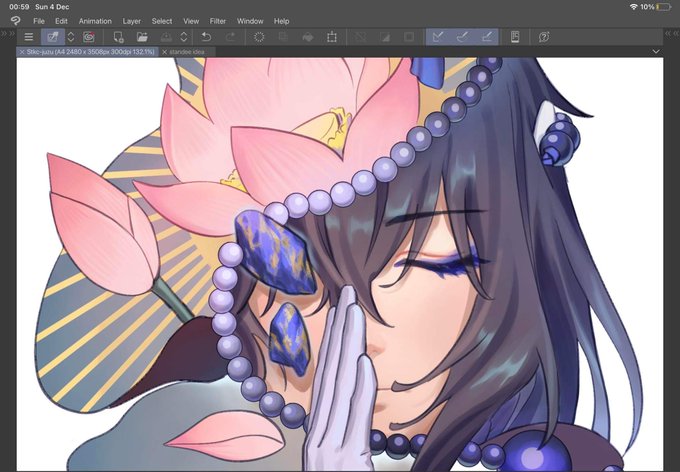Open the Window menu

click(x=250, y=21)
